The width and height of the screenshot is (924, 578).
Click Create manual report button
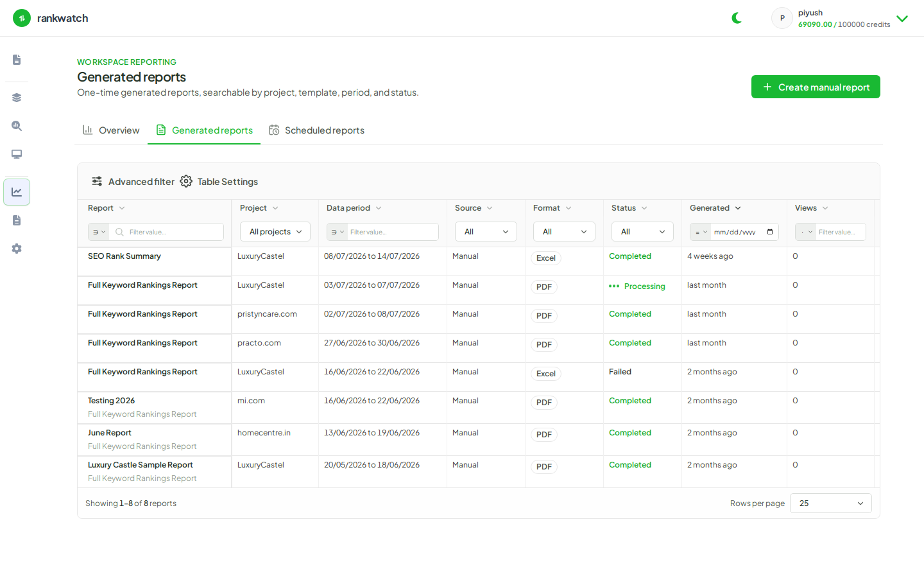(816, 87)
